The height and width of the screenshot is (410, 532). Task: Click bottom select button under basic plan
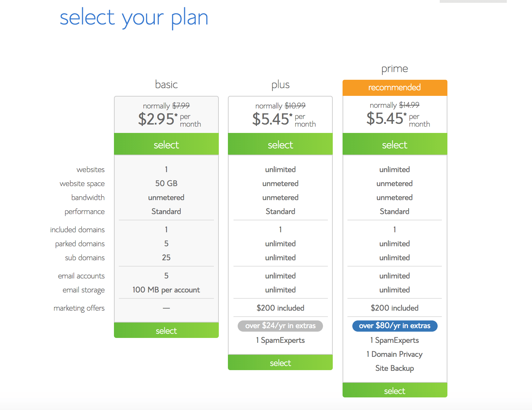click(x=166, y=330)
